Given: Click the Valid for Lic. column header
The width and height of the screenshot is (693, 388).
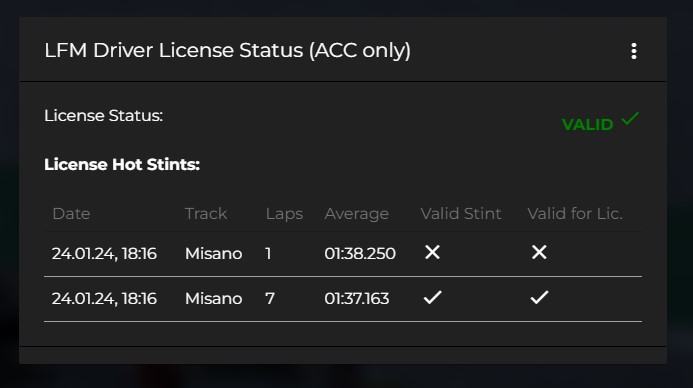Looking at the screenshot, I should [575, 214].
